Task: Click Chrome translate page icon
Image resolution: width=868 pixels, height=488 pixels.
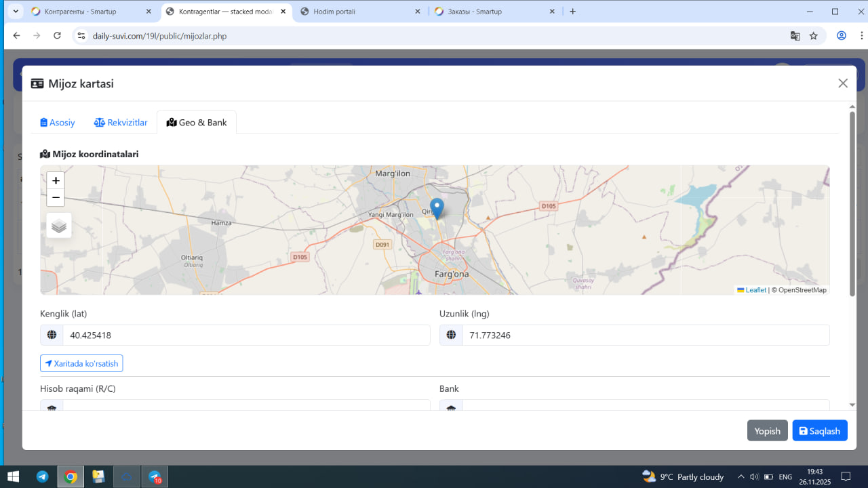Action: [x=795, y=36]
